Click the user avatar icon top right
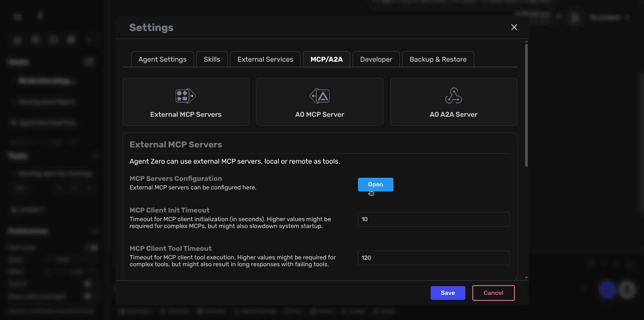This screenshot has height=320, width=644. tap(574, 17)
